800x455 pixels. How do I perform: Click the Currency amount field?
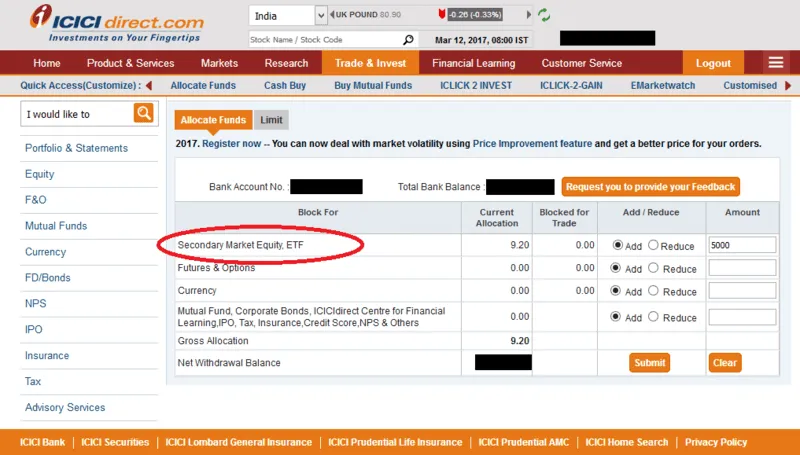[742, 290]
